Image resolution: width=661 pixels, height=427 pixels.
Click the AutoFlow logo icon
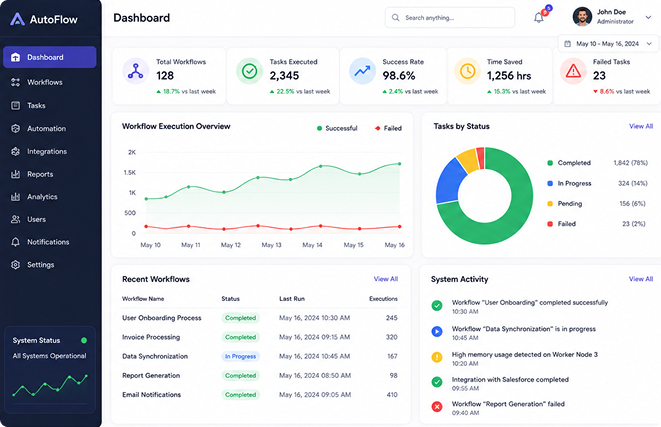[x=17, y=19]
